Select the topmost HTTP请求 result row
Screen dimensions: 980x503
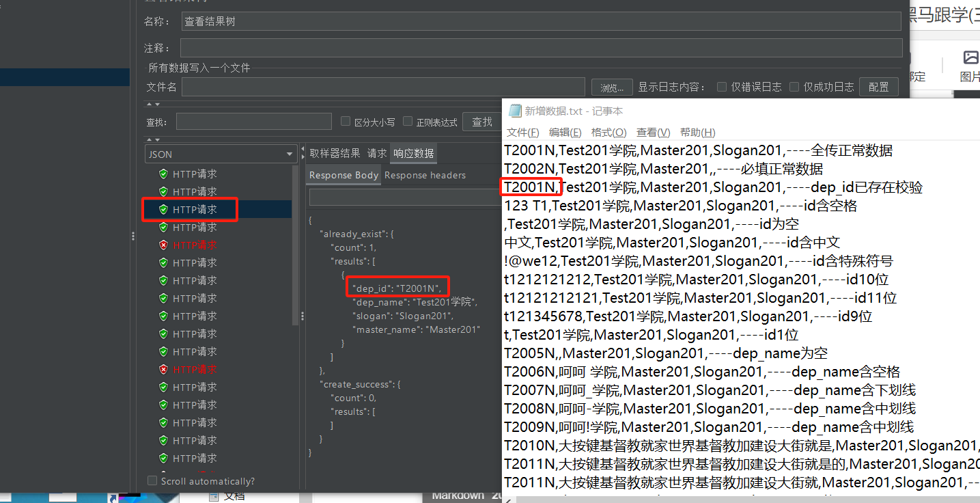pos(195,174)
